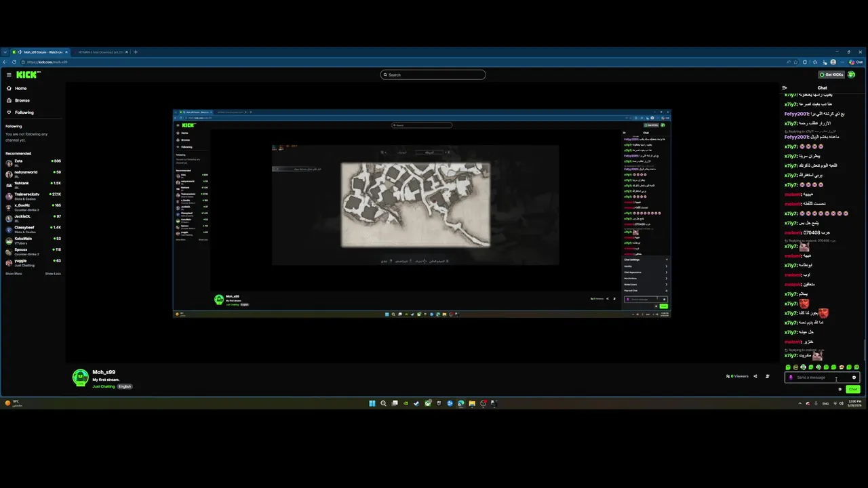Open recommended channel Zeta
The height and width of the screenshot is (488, 868).
click(33, 163)
